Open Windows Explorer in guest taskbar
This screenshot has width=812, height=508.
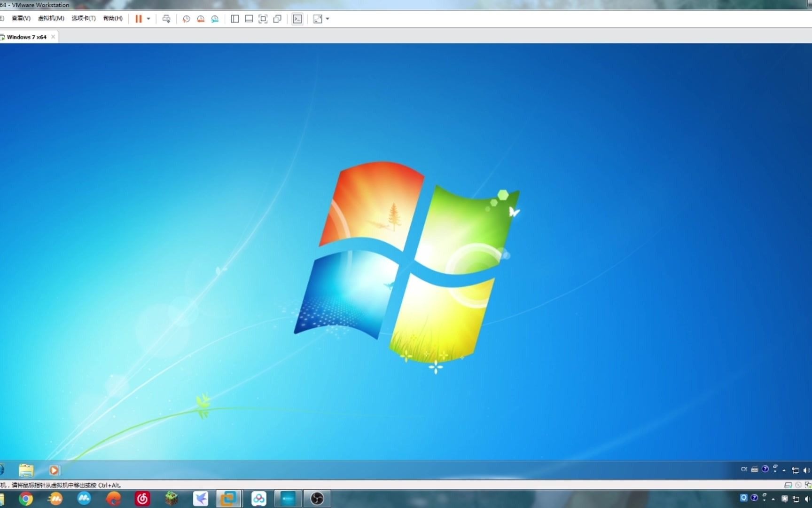point(26,470)
